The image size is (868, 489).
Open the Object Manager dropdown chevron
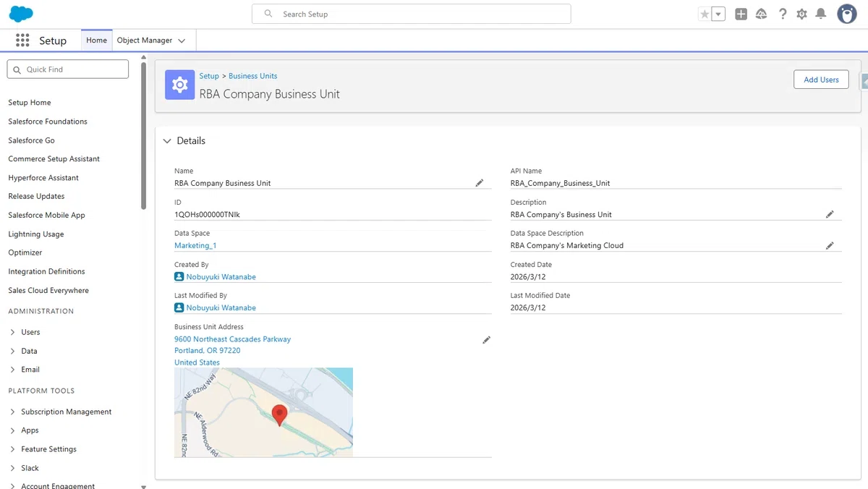[182, 41]
